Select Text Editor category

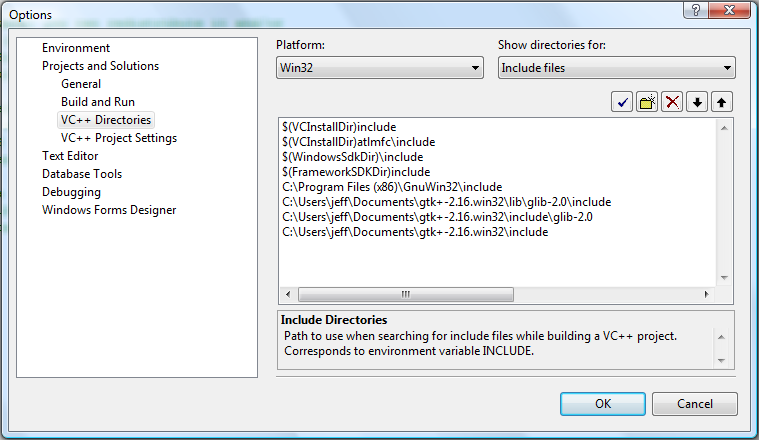(x=70, y=156)
